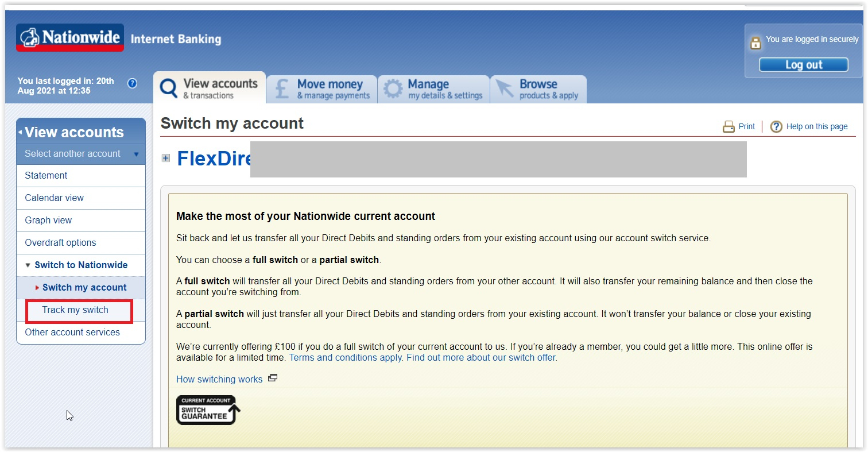Image resolution: width=868 pixels, height=452 pixels.
Task: Expand the FlexDirect account plus box
Action: (x=166, y=159)
